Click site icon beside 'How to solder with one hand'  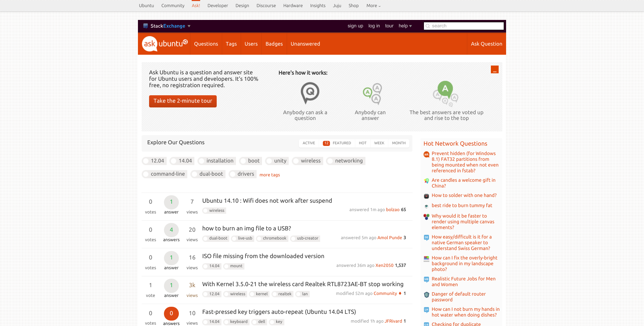[427, 196]
